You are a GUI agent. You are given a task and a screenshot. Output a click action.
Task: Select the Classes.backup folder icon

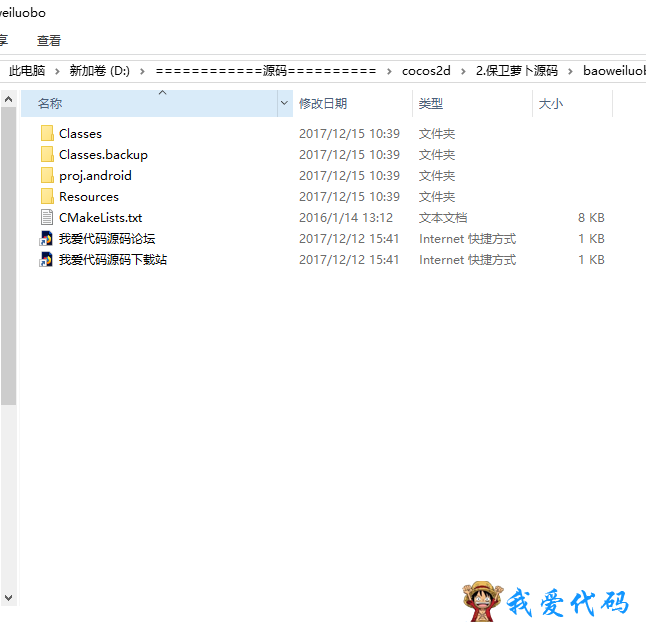coord(47,154)
